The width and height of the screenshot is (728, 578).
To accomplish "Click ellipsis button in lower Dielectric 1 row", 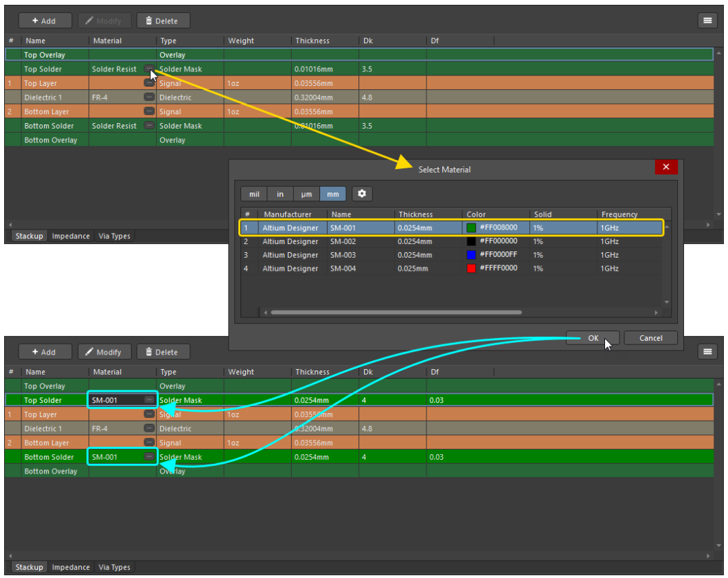I will pyautogui.click(x=149, y=429).
